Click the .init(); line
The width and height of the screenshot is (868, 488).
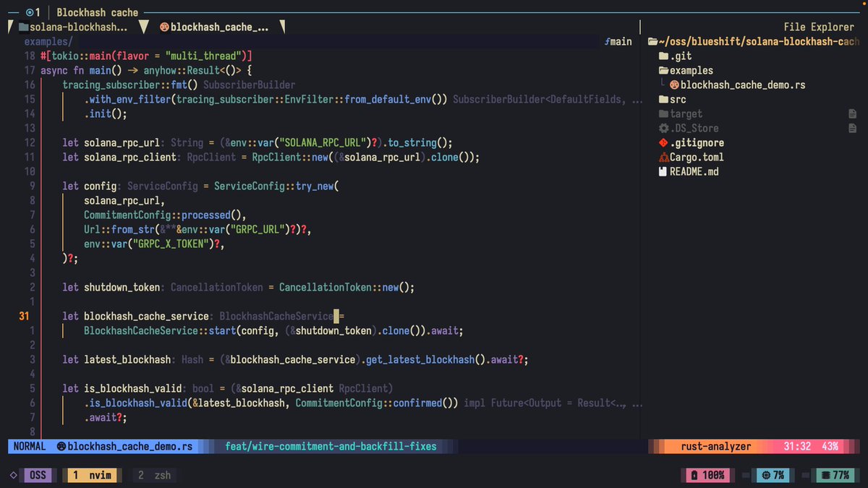(x=106, y=114)
